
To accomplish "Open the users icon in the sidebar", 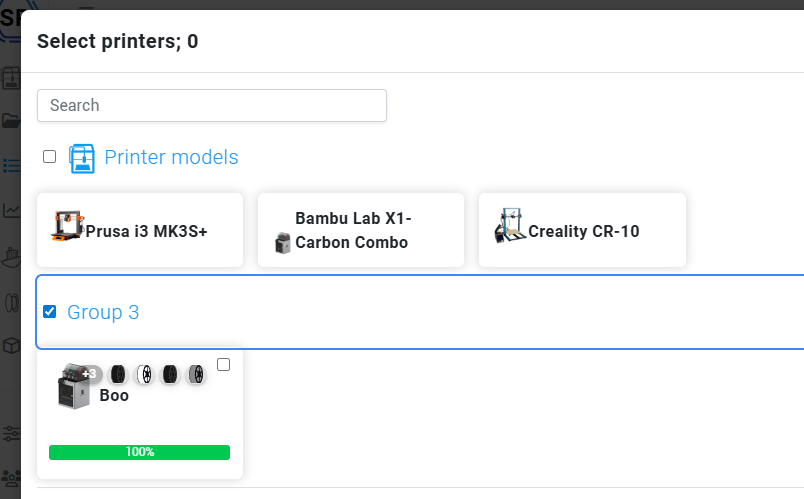I will pos(11,478).
